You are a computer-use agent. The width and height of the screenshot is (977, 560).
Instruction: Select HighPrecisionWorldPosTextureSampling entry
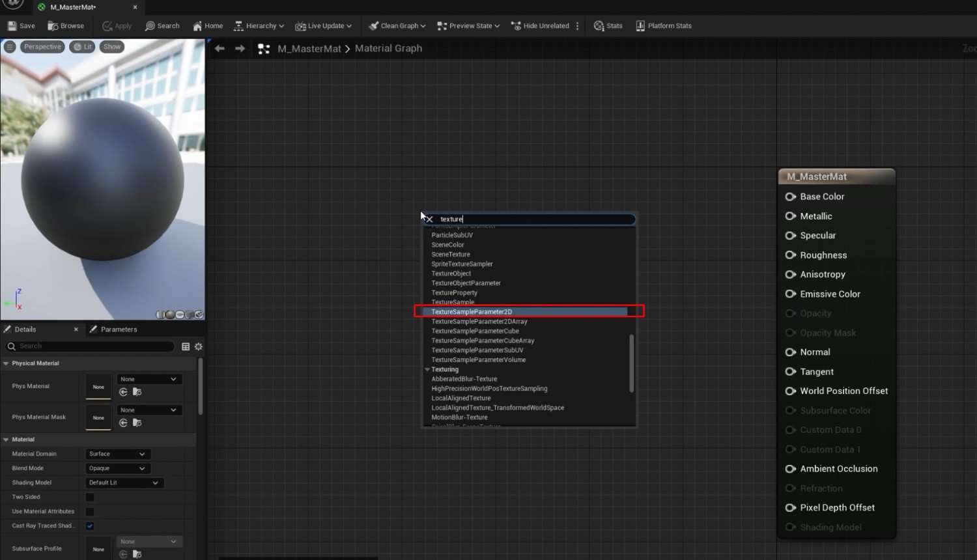[x=489, y=389]
